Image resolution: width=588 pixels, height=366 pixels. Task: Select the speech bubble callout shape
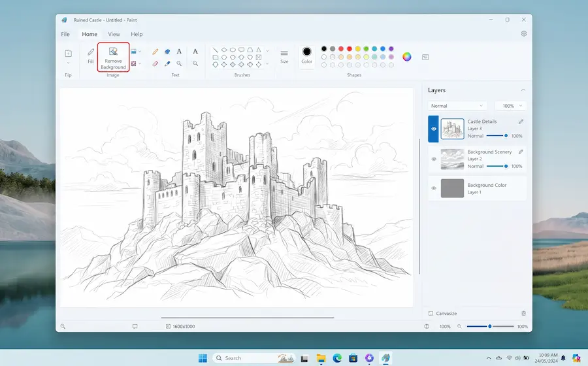pyautogui.click(x=241, y=50)
